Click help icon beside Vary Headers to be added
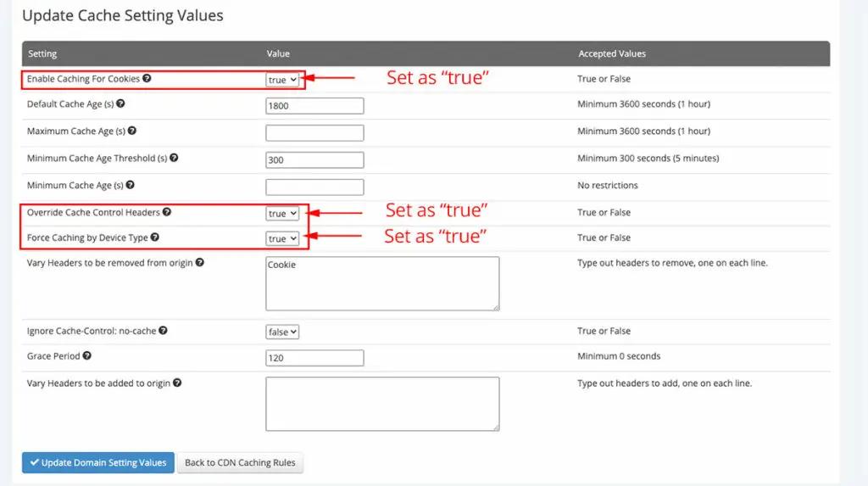This screenshot has width=868, height=486. [177, 383]
